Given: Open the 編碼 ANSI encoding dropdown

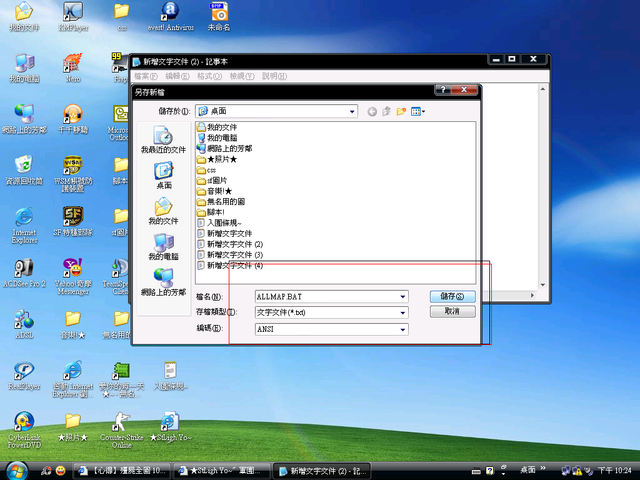Looking at the screenshot, I should tap(402, 329).
